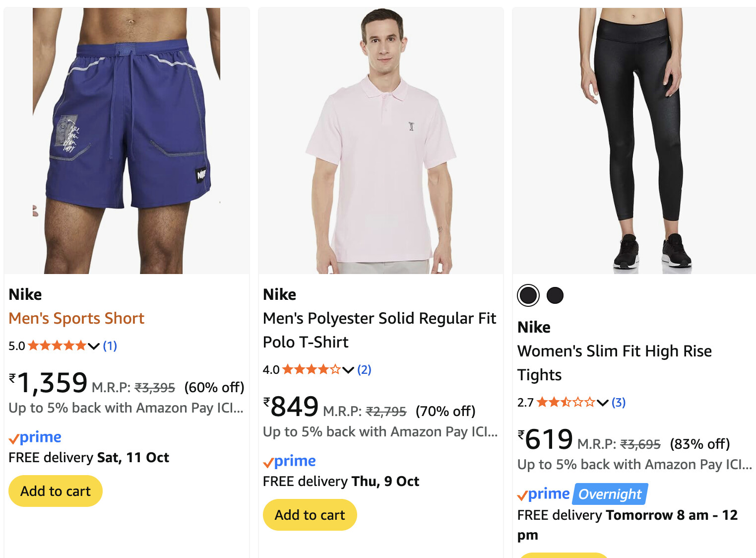Click the five-star rating on Sports Short
Screen dimensions: 756x558
pyautogui.click(x=57, y=346)
